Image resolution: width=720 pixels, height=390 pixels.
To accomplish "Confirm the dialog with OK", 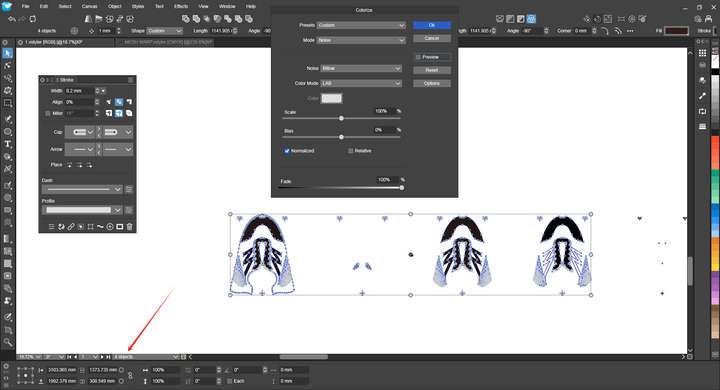I will coord(432,25).
